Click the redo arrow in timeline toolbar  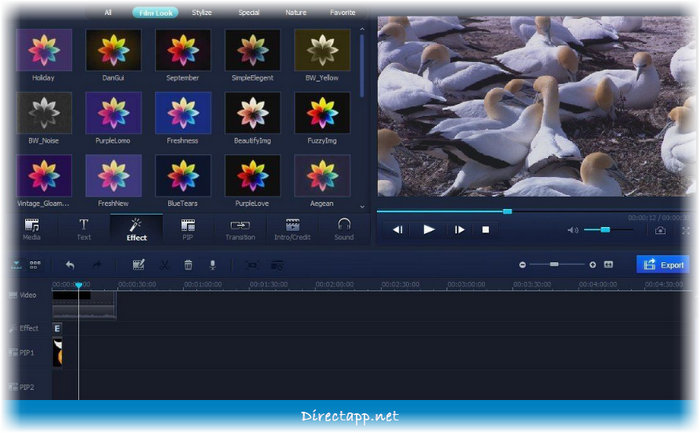97,265
